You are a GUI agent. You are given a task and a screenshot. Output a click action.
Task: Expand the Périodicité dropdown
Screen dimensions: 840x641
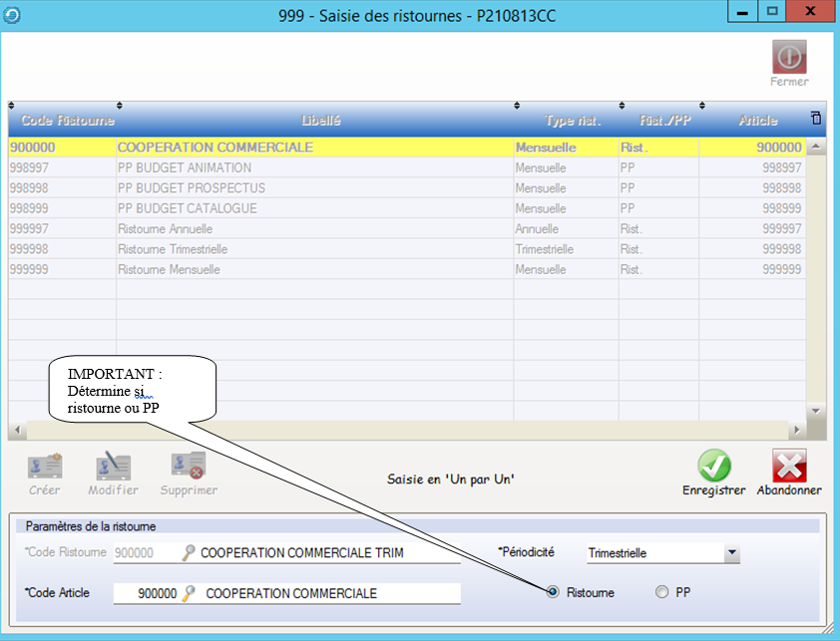tap(732, 552)
